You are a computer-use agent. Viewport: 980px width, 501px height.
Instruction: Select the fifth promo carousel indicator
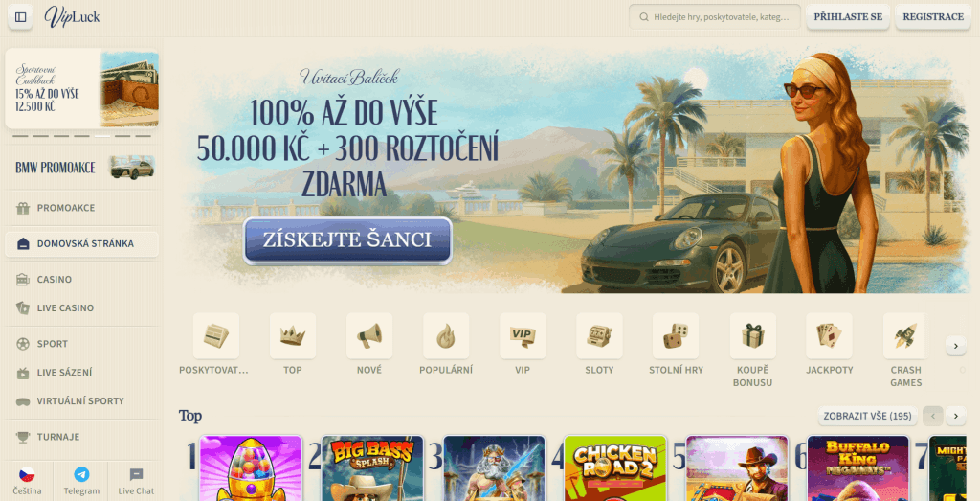102,136
